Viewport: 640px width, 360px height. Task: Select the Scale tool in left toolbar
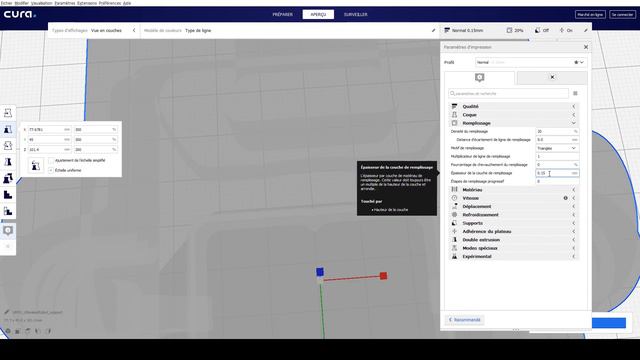(x=8, y=129)
